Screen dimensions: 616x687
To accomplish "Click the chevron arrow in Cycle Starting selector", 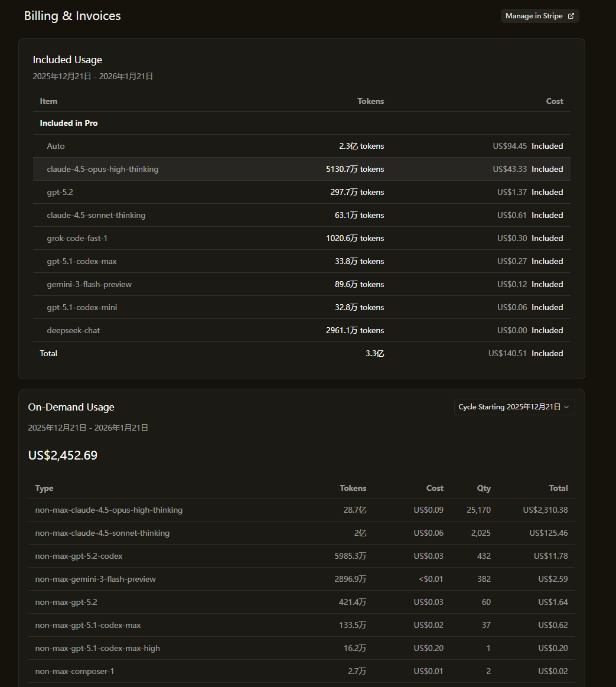I will tap(567, 407).
